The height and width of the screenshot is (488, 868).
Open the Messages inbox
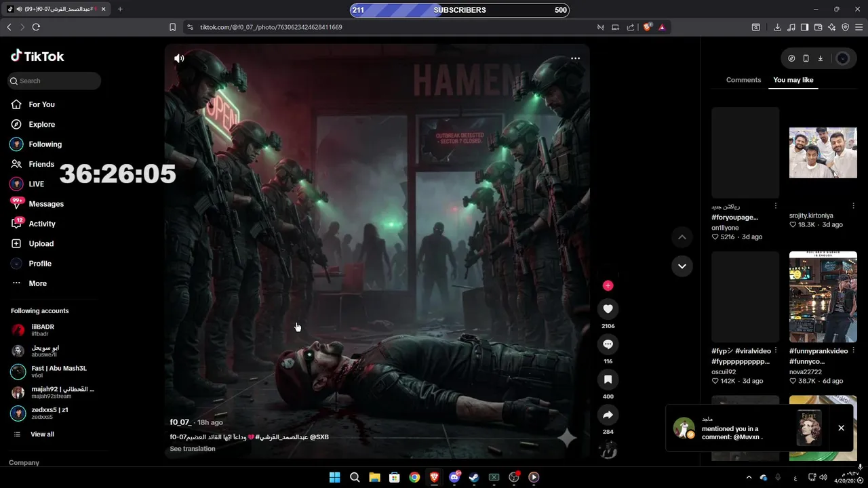(37, 204)
